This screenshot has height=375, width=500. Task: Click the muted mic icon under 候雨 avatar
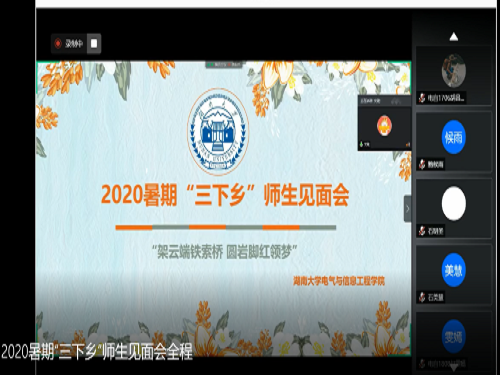click(x=422, y=164)
